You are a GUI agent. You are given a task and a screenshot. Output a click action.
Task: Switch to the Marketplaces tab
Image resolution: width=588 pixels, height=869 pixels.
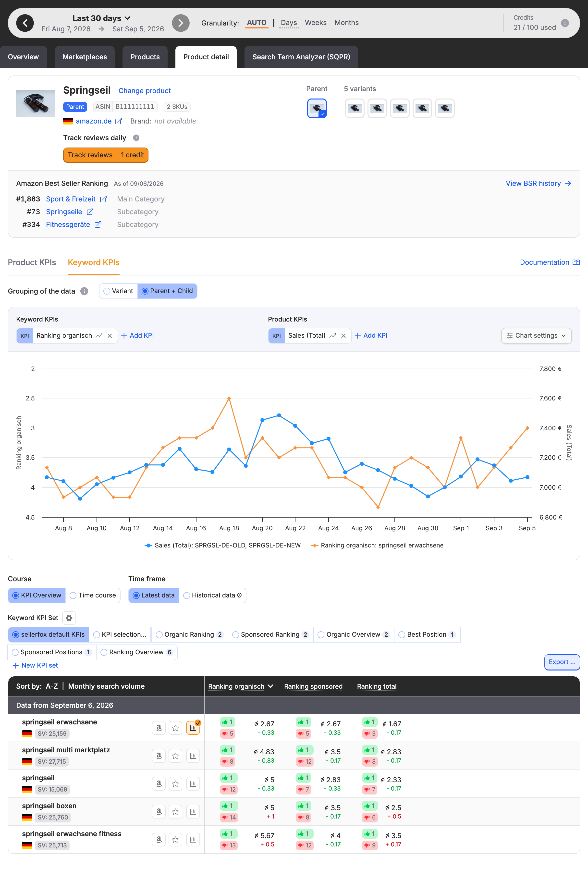coord(85,57)
